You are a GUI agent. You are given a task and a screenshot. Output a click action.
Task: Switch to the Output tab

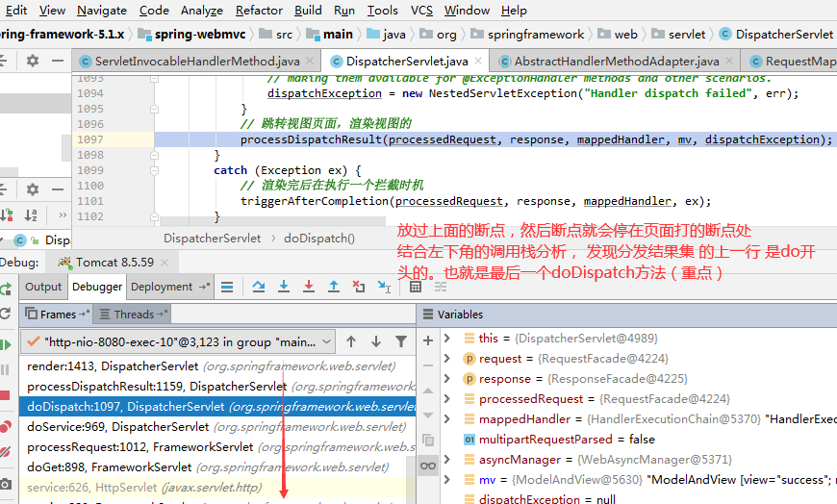pyautogui.click(x=43, y=287)
